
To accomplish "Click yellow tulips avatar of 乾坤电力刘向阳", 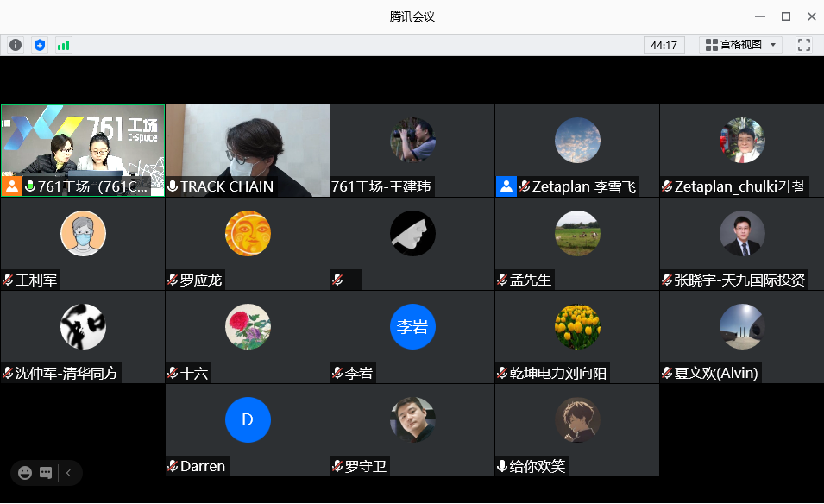I will pos(577,326).
